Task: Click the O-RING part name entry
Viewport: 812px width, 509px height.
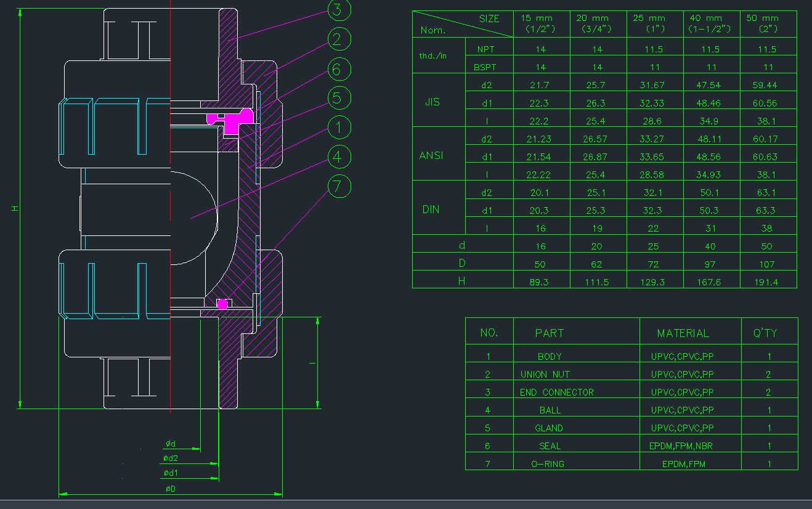Action: click(548, 464)
